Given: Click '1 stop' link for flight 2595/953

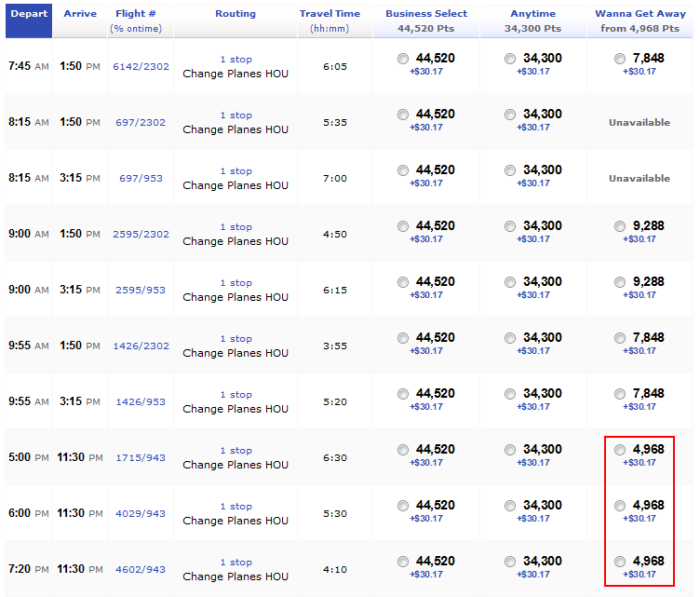Looking at the screenshot, I should [236, 282].
